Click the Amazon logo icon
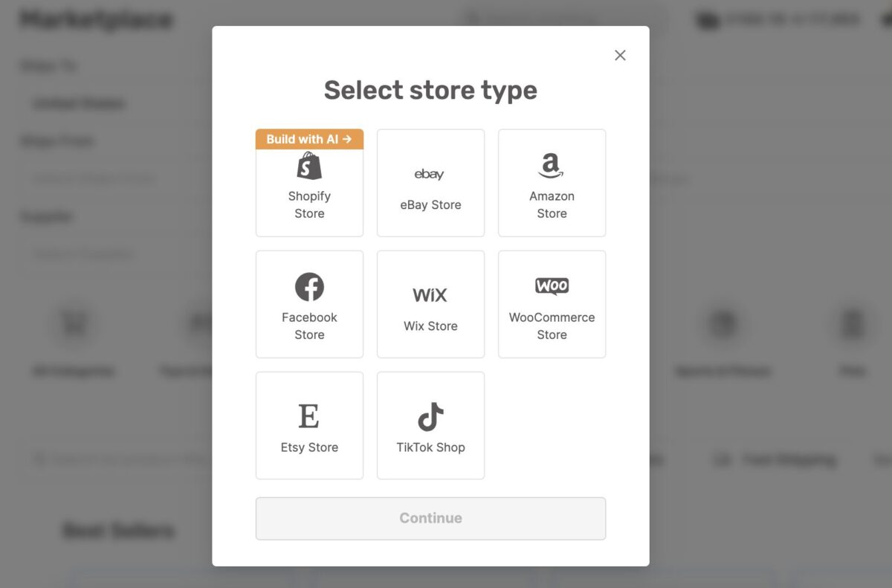892x588 pixels. tap(552, 165)
